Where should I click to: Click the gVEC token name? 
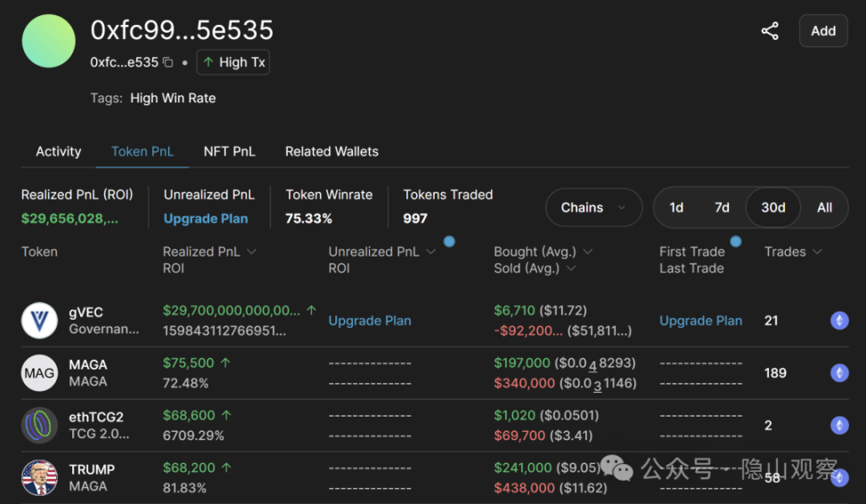(x=86, y=313)
